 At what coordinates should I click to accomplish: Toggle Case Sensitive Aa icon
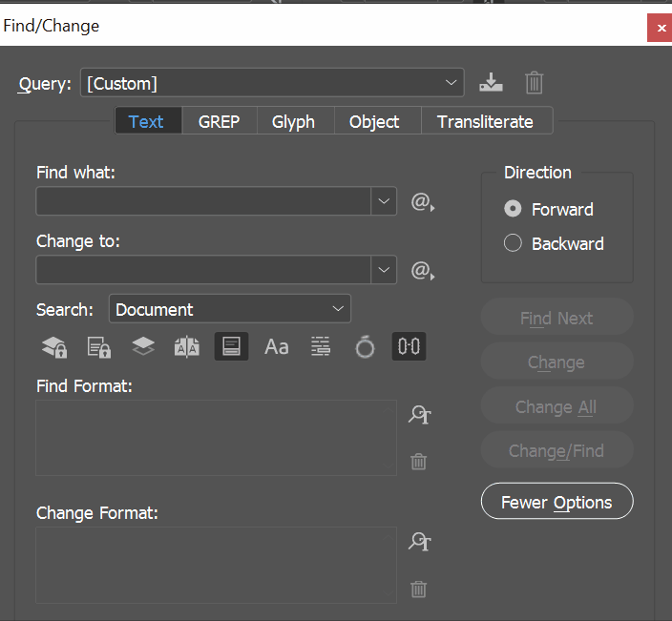pos(277,347)
